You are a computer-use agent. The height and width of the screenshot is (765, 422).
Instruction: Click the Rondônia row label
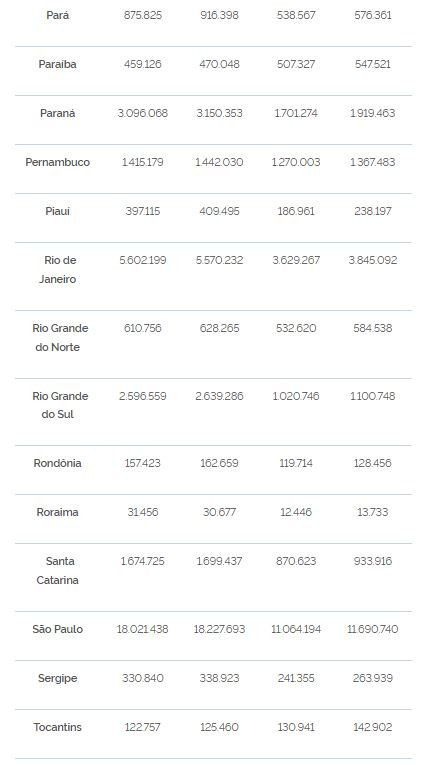(58, 463)
